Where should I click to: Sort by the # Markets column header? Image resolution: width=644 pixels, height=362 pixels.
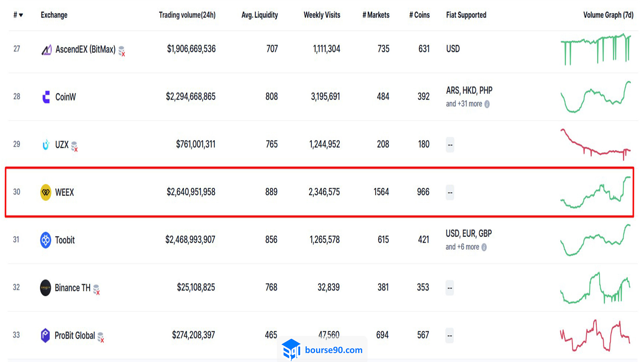point(376,15)
